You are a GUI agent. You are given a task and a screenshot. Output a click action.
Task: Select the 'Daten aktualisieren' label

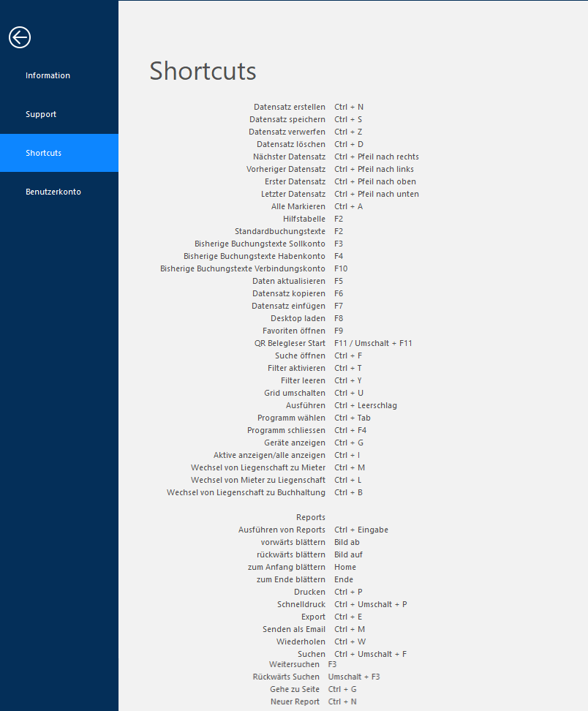[289, 281]
